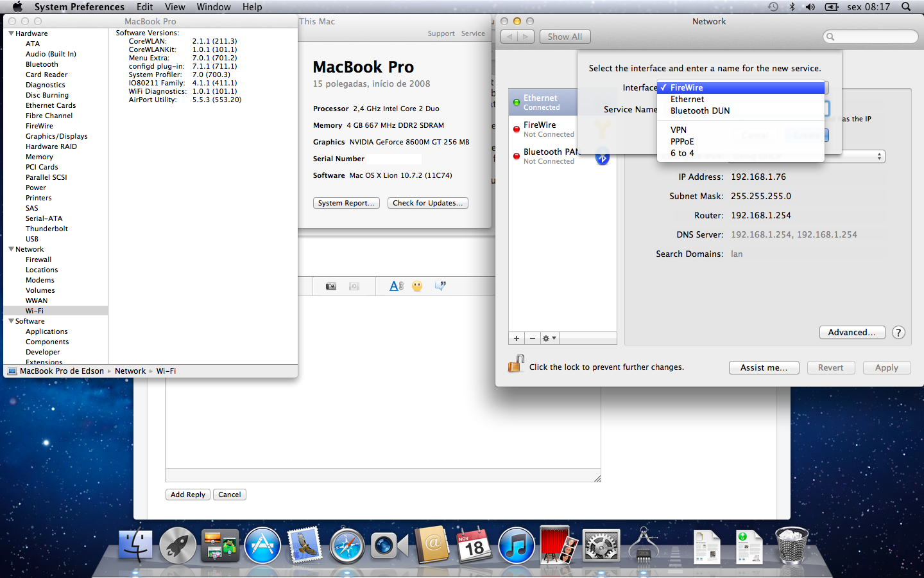Open the Window menu
This screenshot has width=924, height=578.
pyautogui.click(x=214, y=7)
